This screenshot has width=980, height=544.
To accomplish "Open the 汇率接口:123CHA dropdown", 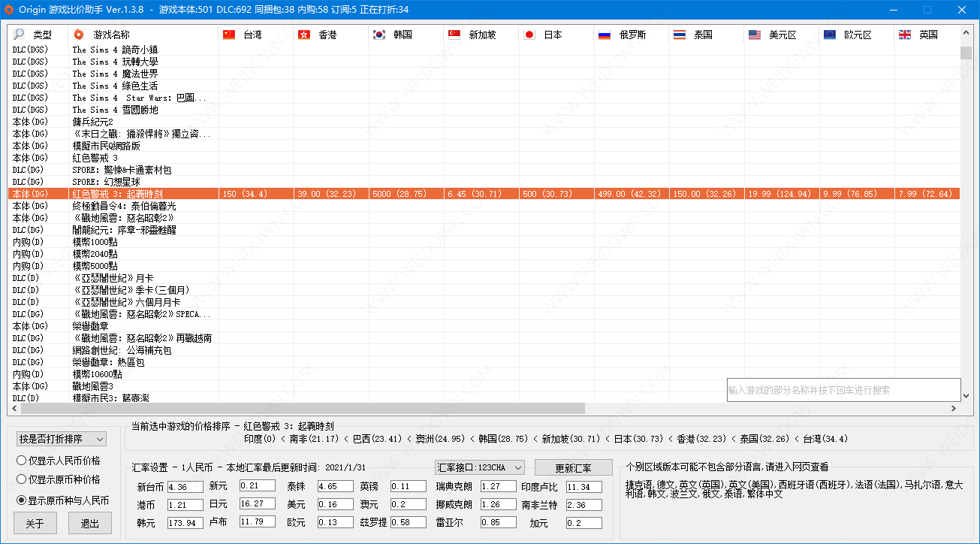I will pyautogui.click(x=479, y=467).
